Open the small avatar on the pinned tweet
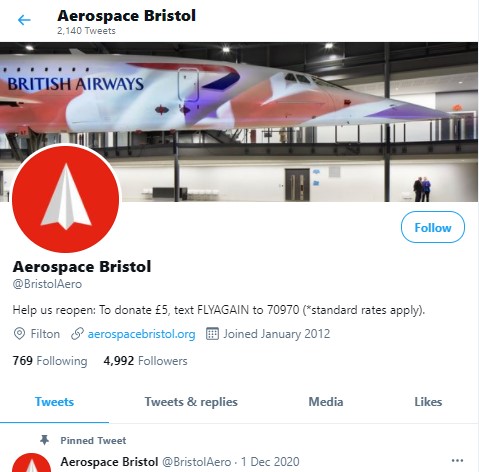Image resolution: width=479 pixels, height=472 pixels. coord(32,463)
